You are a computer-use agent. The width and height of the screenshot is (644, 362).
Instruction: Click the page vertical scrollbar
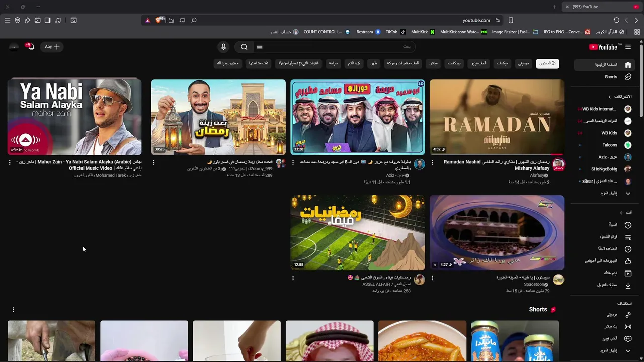pos(641,80)
